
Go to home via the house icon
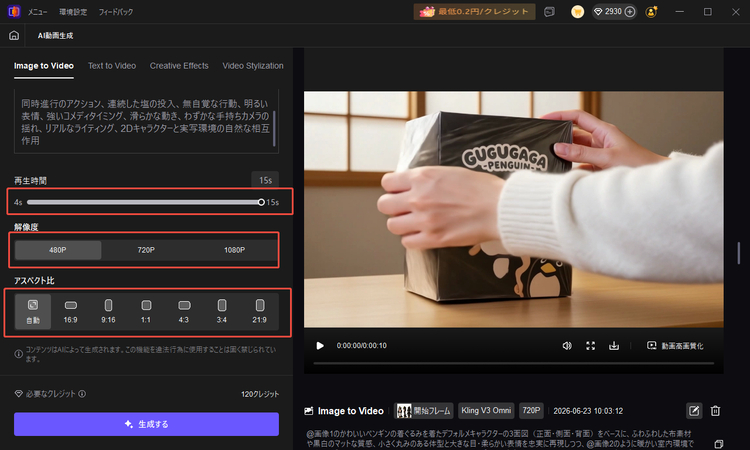pos(14,35)
